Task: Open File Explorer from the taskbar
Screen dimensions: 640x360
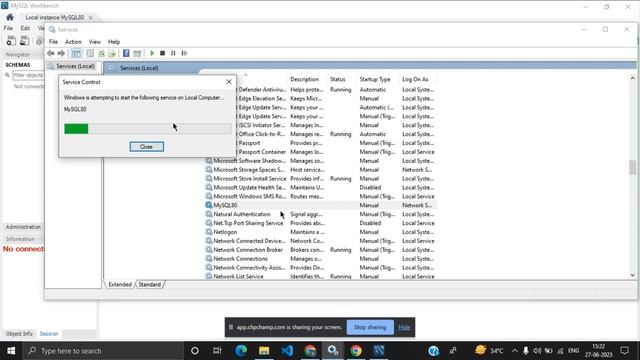Action: tap(264, 351)
